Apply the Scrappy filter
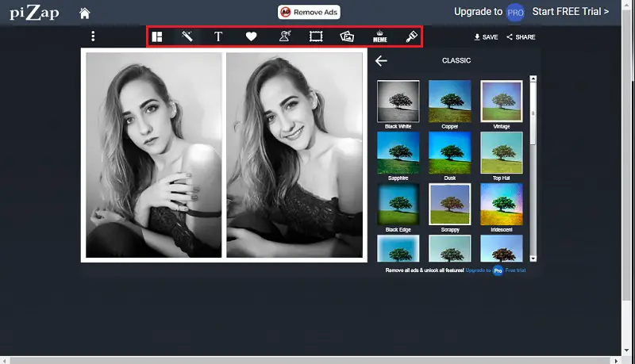635x364 pixels. click(x=450, y=205)
